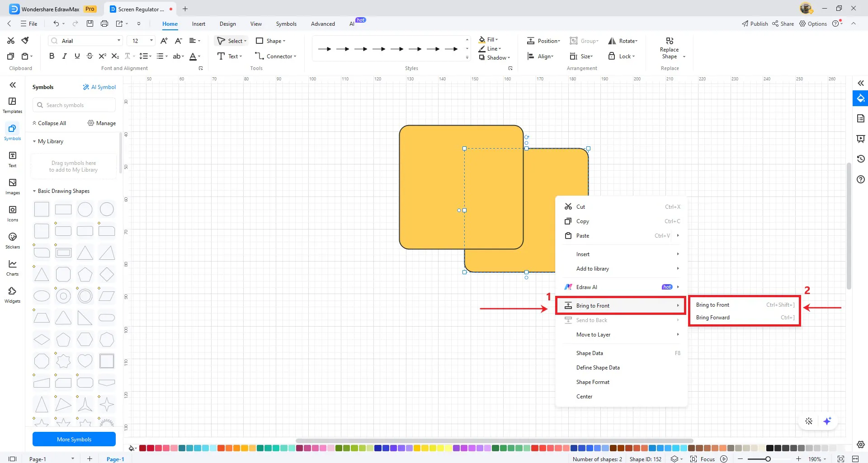The image size is (868, 463).
Task: Click Manage in Symbols panel
Action: [102, 123]
